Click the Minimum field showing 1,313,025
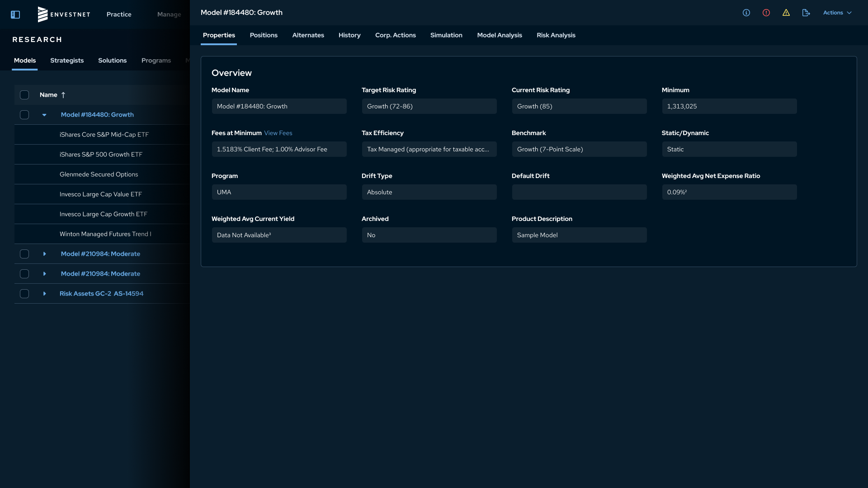This screenshot has height=488, width=868. (729, 106)
